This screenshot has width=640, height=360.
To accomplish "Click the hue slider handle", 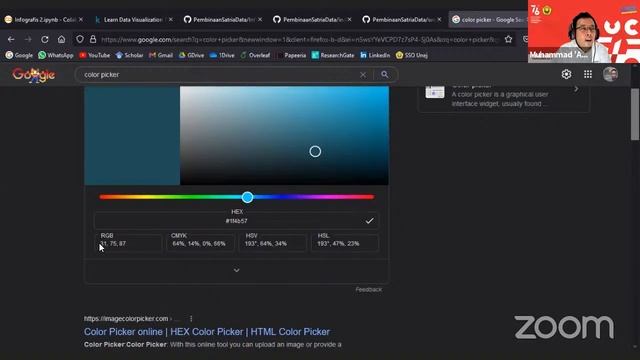I will [247, 197].
